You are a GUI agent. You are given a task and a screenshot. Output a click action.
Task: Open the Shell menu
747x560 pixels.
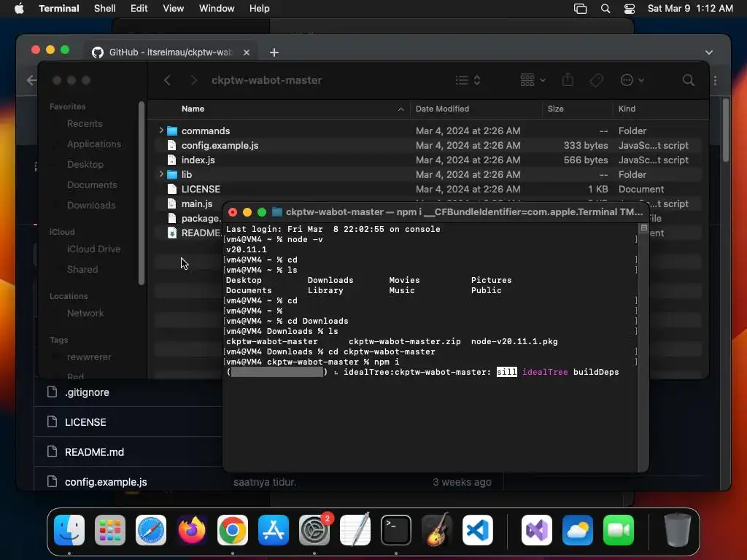point(105,9)
